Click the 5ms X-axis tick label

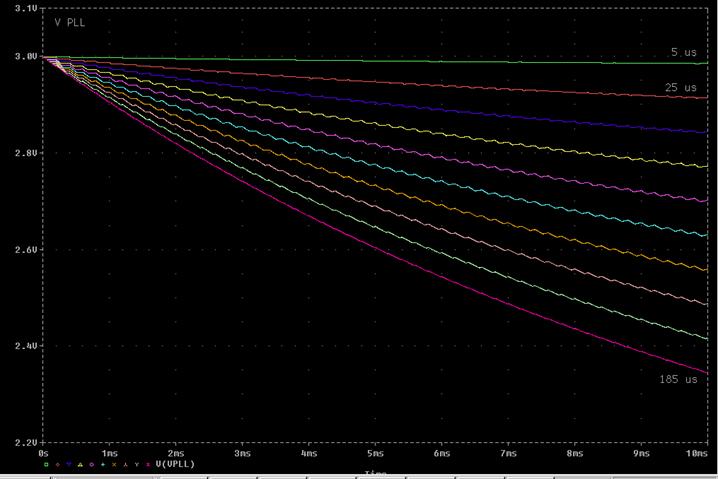(x=375, y=453)
